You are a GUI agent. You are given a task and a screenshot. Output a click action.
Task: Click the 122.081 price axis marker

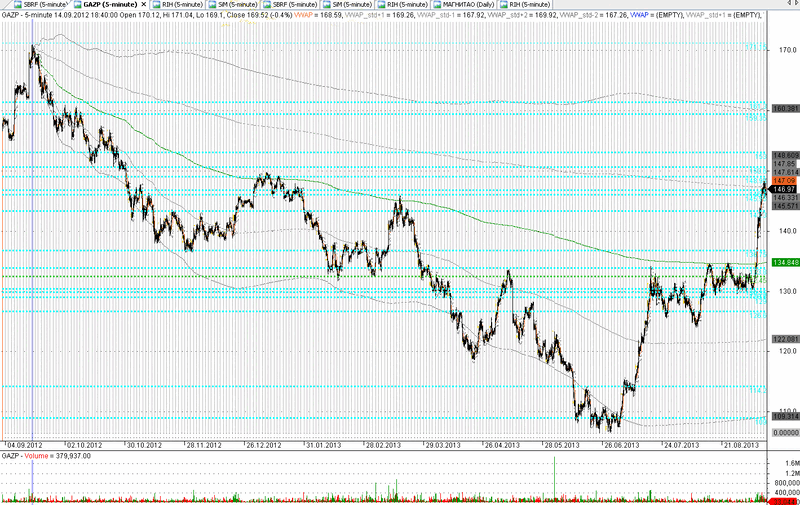coord(786,339)
